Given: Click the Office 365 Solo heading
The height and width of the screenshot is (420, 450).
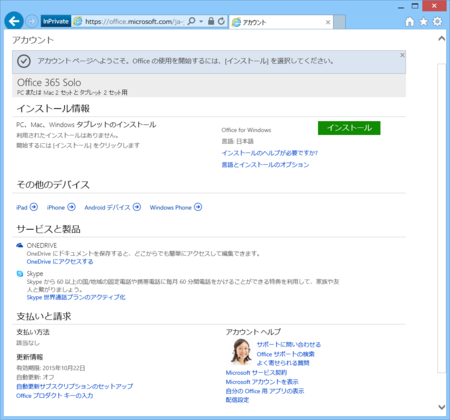Looking at the screenshot, I should (49, 82).
